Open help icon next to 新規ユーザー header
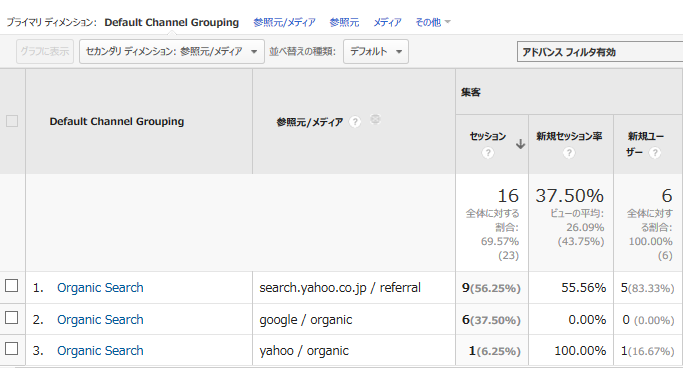The image size is (683, 368). tap(655, 153)
